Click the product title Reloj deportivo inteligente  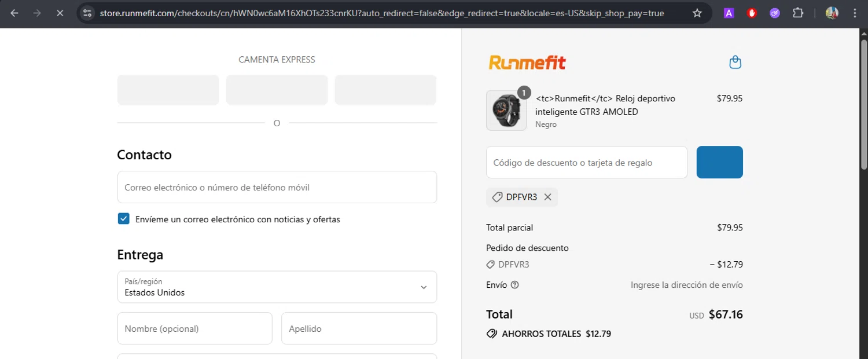tap(605, 105)
